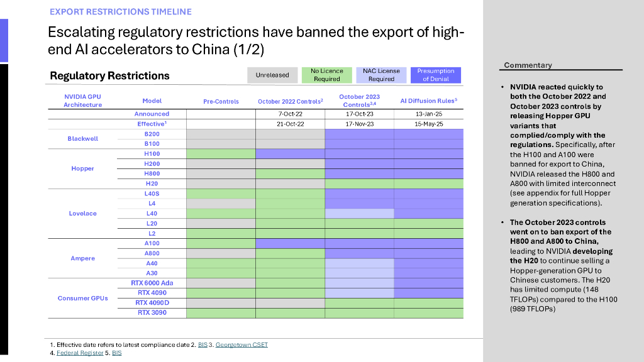Viewport: 644px width, 362px height.
Task: Click the 'NAC License Required' legend badge
Action: (x=381, y=75)
